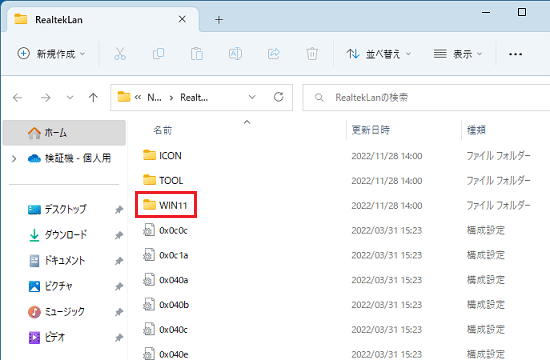The image size is (550, 360).
Task: Select the ICON folder
Action: pos(170,156)
